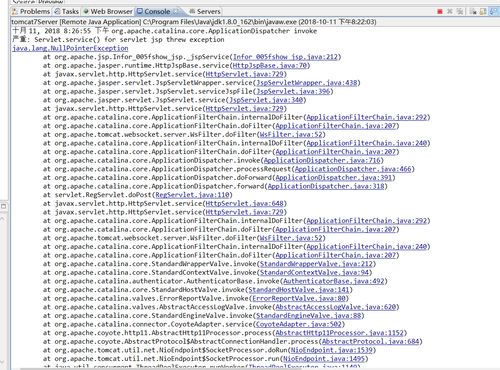Image resolution: width=500 pixels, height=370 pixels.
Task: Open the Tasks tab
Action: pos(67,12)
